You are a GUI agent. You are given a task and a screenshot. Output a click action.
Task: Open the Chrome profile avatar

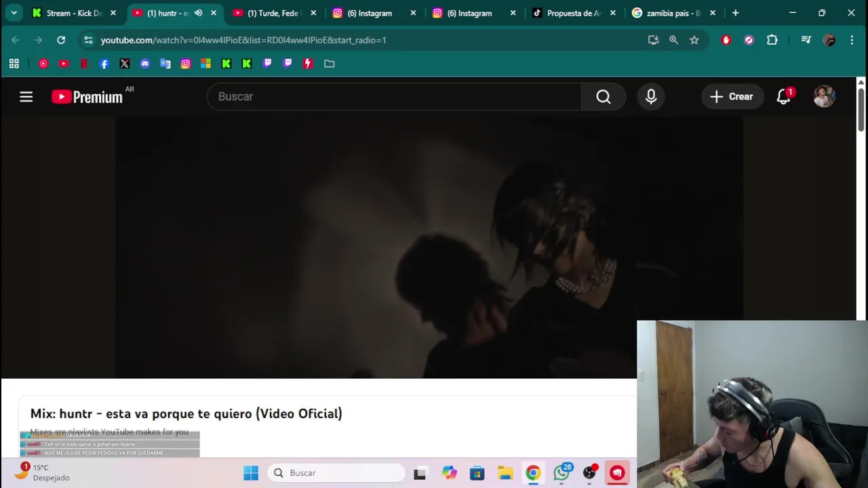point(829,40)
